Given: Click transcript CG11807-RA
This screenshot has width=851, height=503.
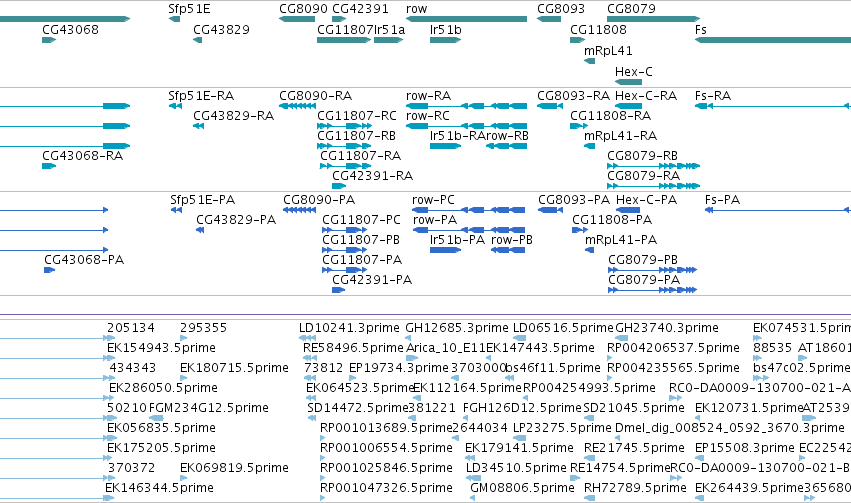Looking at the screenshot, I should click(360, 156).
